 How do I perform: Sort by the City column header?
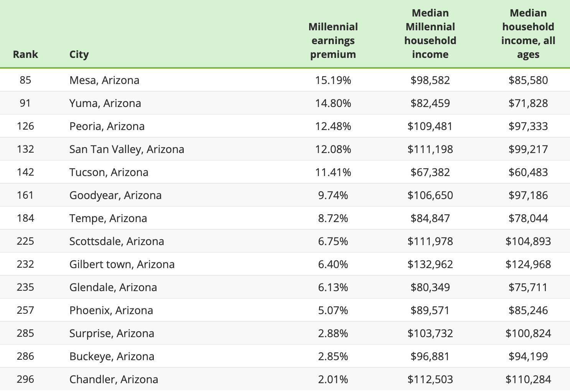click(x=79, y=54)
